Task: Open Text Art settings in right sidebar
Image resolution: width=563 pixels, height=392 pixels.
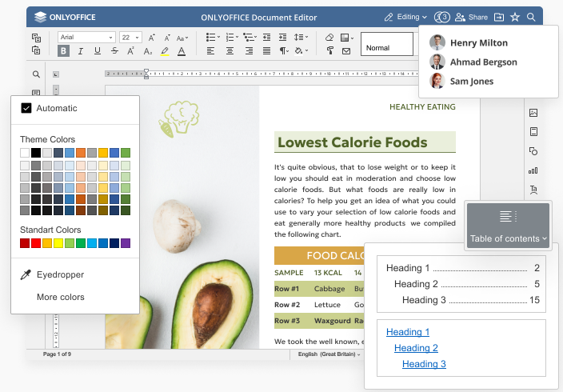Action: click(533, 190)
